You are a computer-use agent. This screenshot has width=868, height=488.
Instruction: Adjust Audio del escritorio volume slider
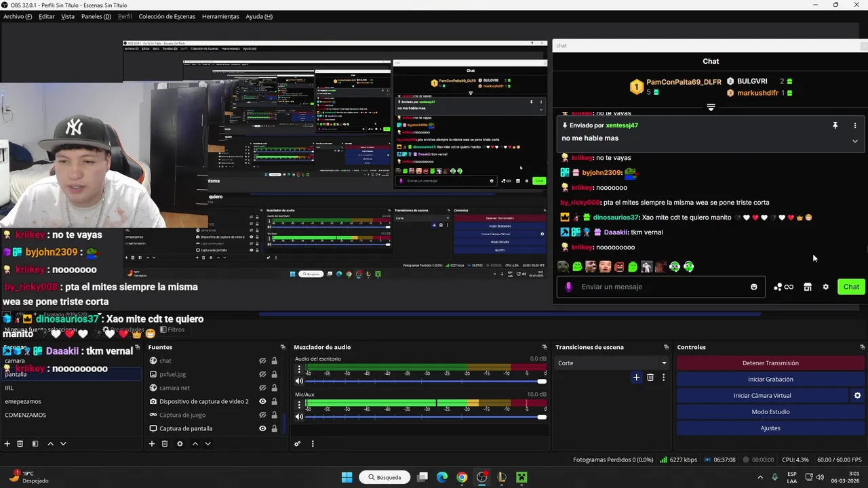(x=427, y=381)
